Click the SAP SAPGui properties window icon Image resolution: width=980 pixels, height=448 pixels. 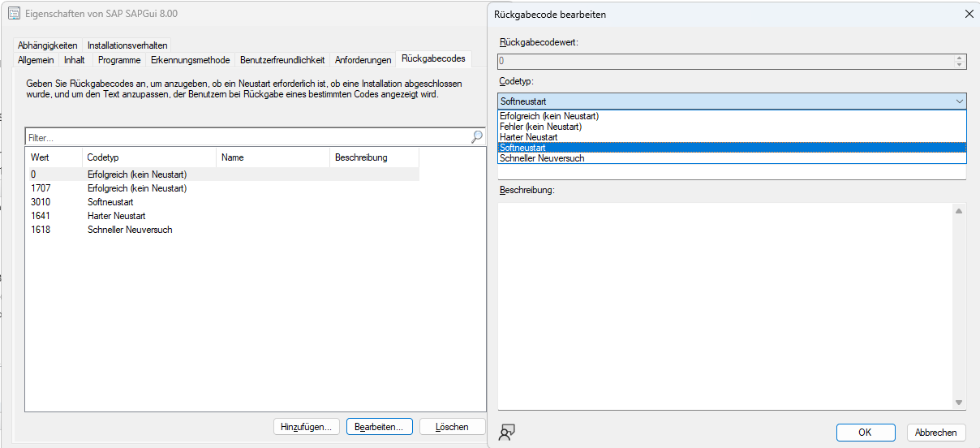click(14, 14)
